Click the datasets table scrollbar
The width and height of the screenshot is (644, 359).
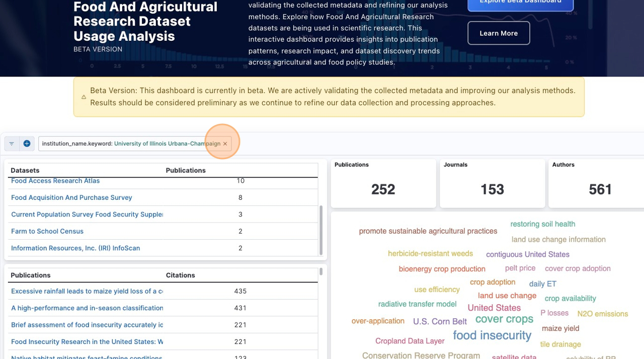click(x=321, y=230)
